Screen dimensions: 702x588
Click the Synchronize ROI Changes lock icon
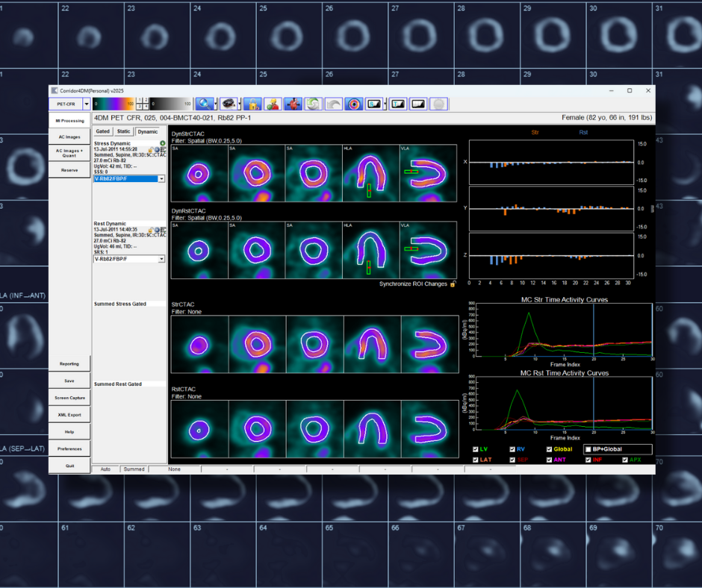pyautogui.click(x=453, y=284)
